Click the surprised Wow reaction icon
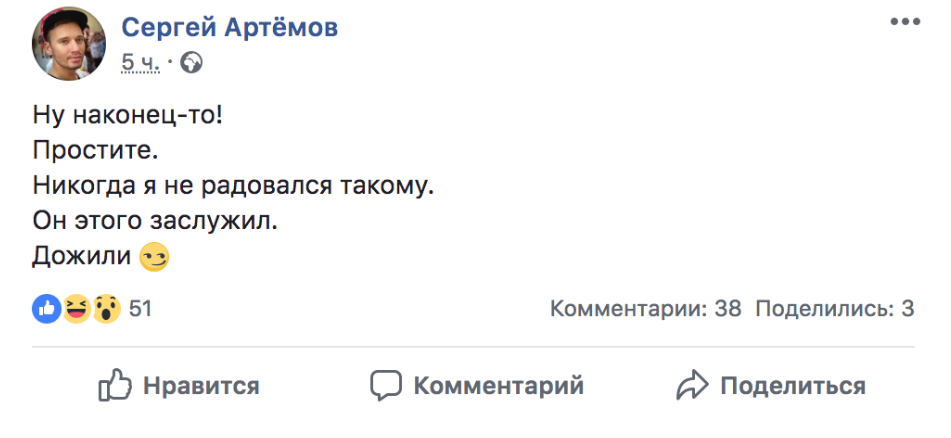Screen dimensions: 951x438 (x=107, y=309)
